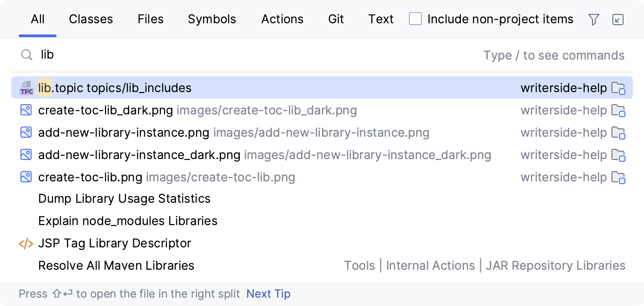Choose Resolve All Maven Libraries action
644x306 pixels.
tap(116, 266)
